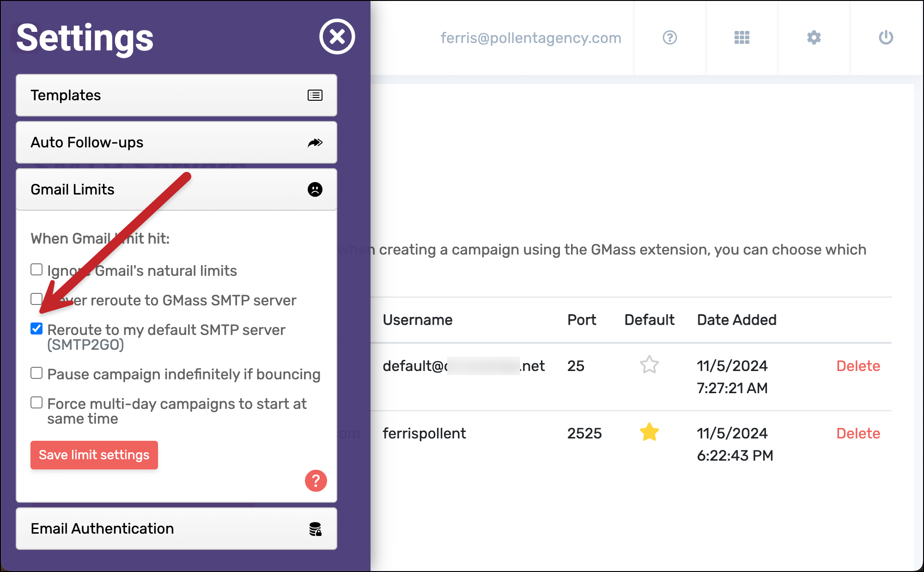Click the power logout icon

886,37
